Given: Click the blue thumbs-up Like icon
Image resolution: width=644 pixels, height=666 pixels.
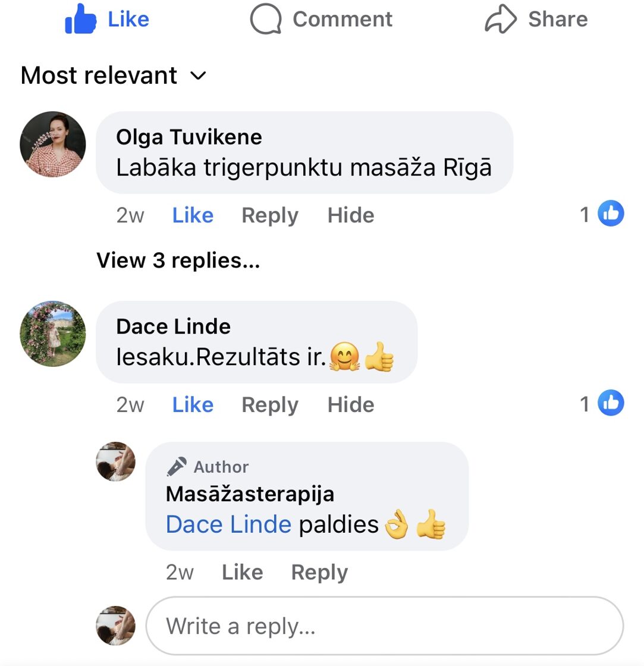Looking at the screenshot, I should (80, 20).
